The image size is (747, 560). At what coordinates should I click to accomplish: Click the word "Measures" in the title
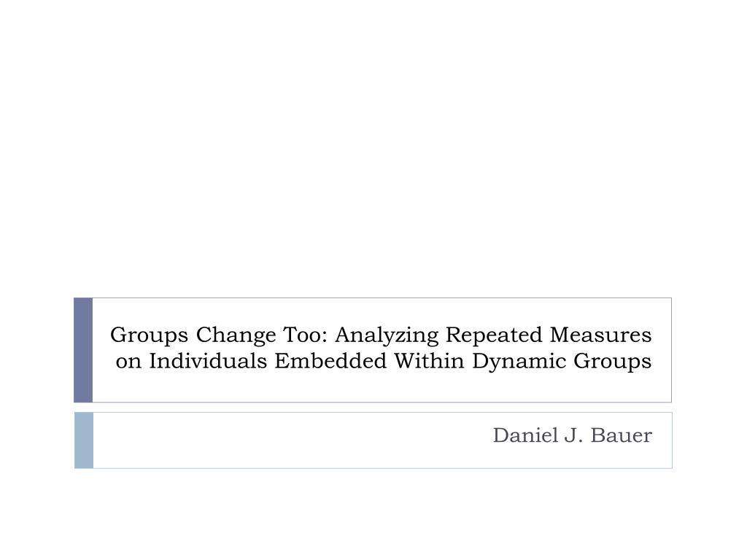pos(600,334)
